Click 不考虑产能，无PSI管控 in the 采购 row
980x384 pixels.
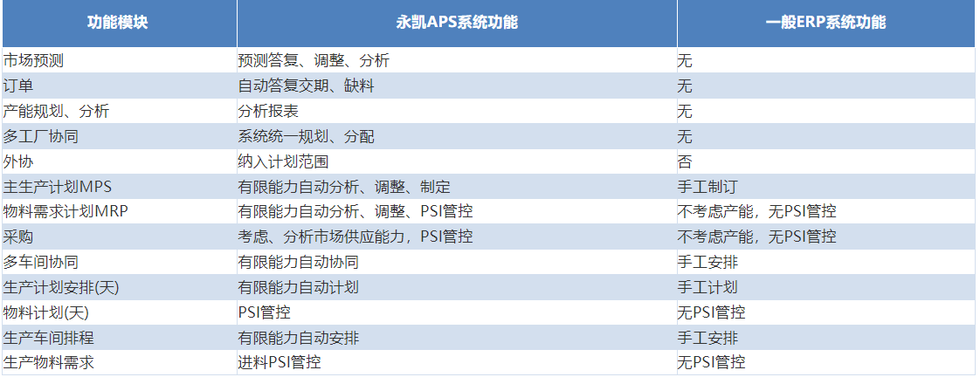(x=825, y=237)
